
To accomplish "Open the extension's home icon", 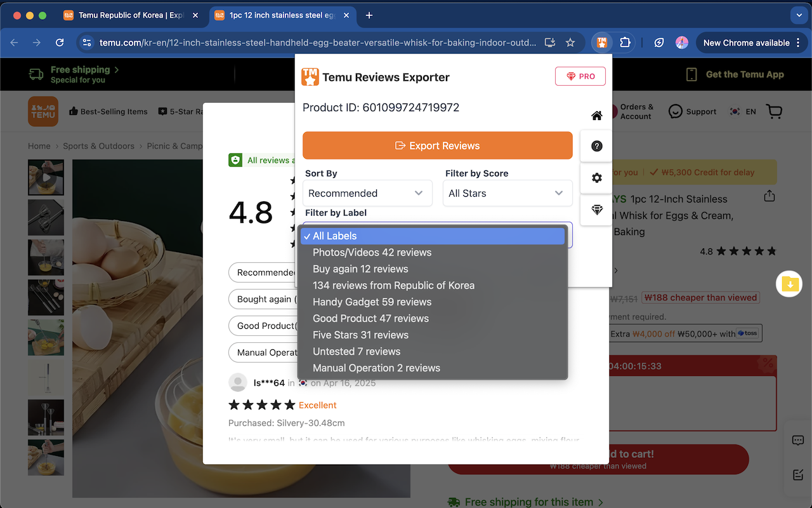I will (596, 115).
